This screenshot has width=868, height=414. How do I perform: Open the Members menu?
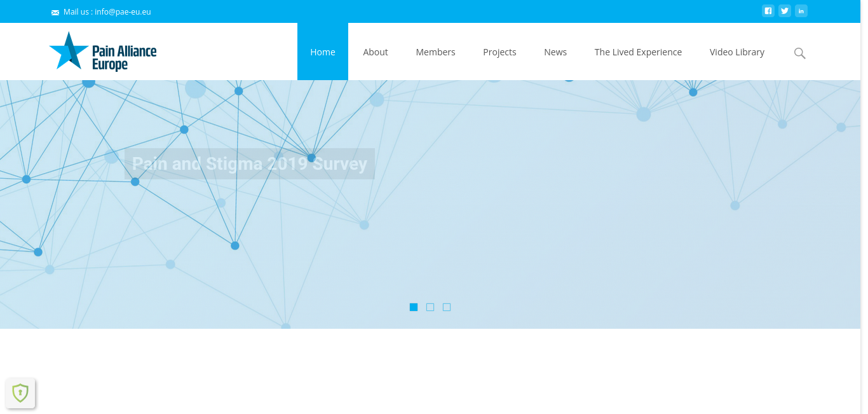435,52
